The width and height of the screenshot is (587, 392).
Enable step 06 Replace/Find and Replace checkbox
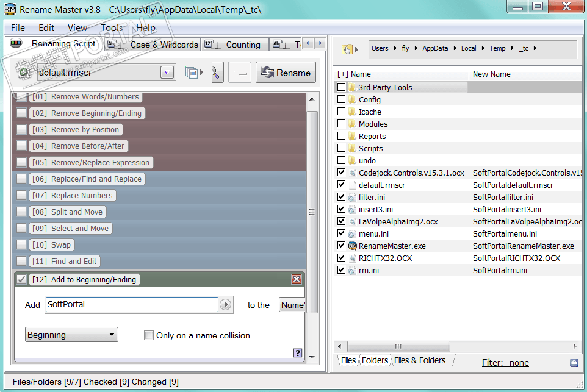[21, 179]
